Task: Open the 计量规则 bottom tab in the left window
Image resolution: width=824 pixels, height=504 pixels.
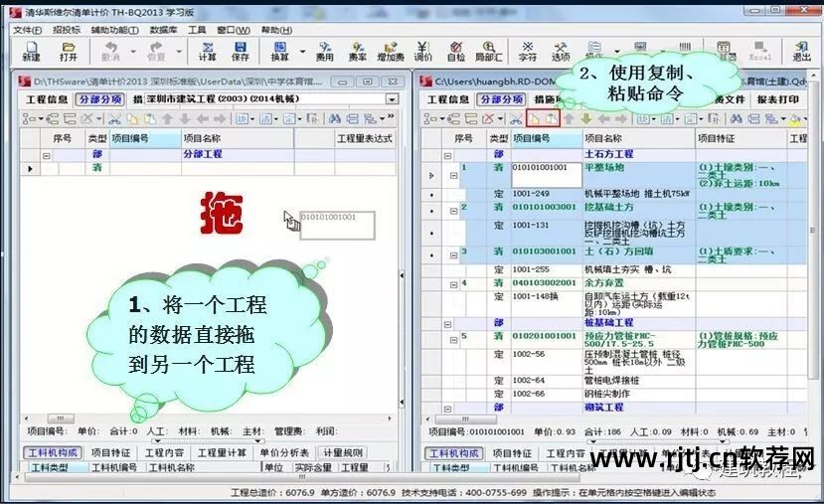Action: [x=343, y=453]
